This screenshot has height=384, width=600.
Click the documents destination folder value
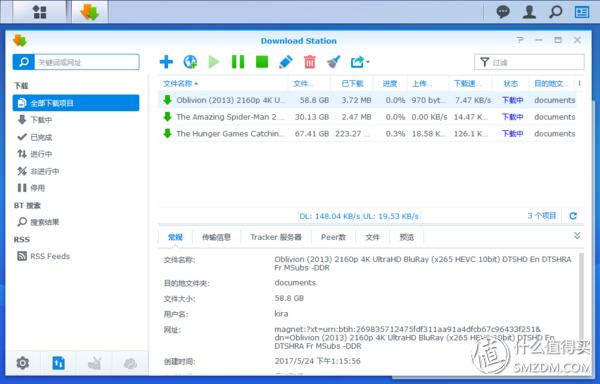[x=295, y=283]
